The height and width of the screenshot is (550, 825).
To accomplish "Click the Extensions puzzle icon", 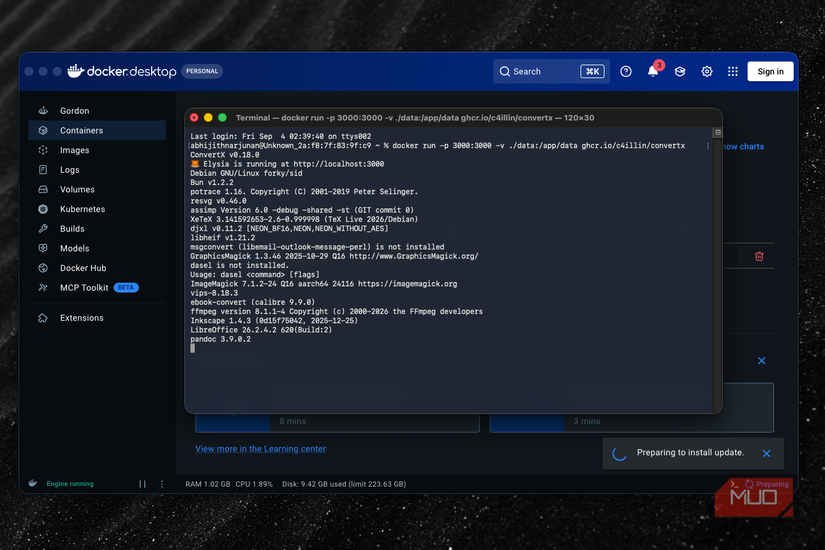I will click(43, 318).
